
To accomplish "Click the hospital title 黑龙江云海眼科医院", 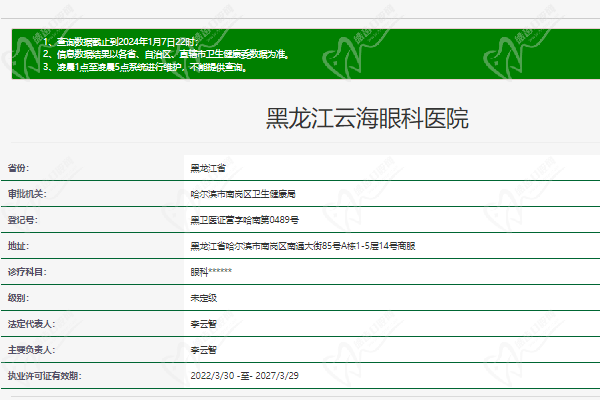I will point(367,118).
